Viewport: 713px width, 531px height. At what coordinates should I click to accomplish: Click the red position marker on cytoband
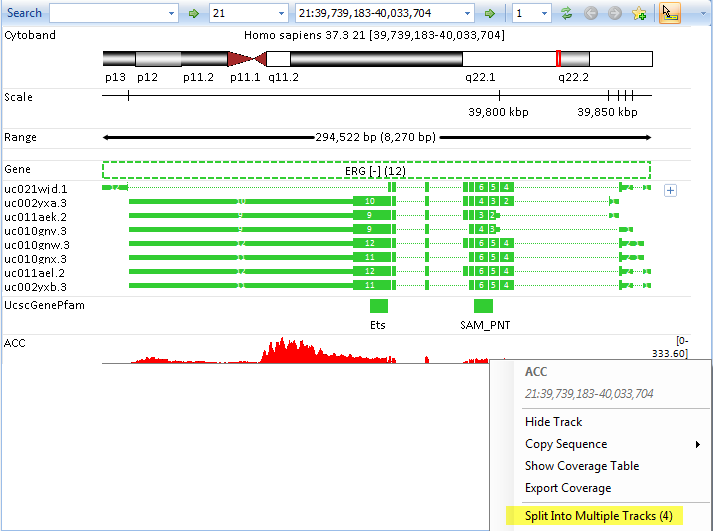(558, 59)
